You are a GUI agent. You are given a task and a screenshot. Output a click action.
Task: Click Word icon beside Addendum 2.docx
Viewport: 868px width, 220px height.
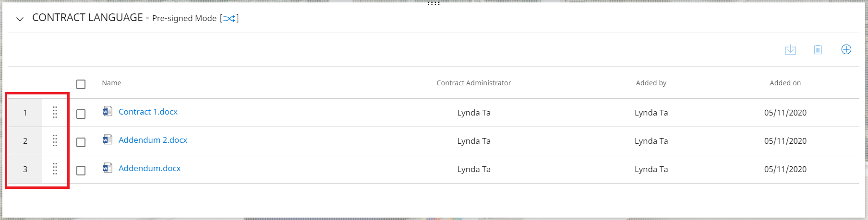(x=108, y=140)
